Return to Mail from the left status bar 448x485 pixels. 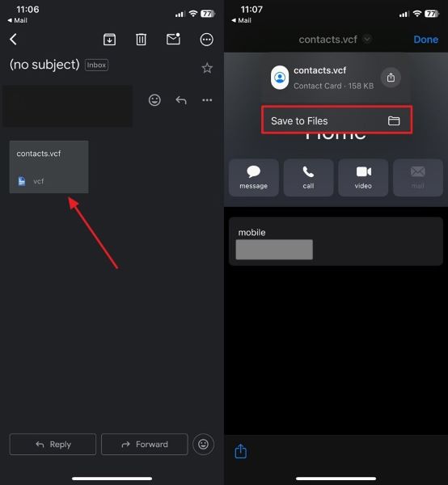(17, 20)
